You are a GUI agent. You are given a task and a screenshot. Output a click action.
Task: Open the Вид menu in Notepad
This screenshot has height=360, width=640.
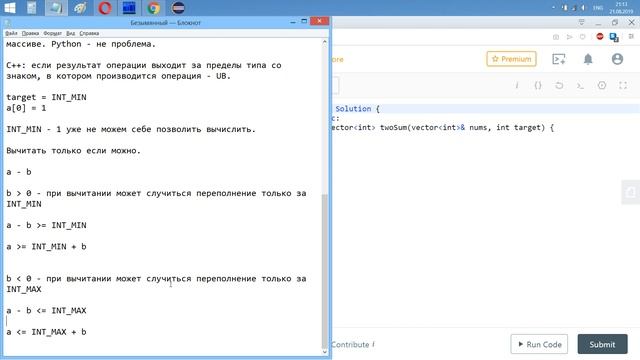(71, 33)
